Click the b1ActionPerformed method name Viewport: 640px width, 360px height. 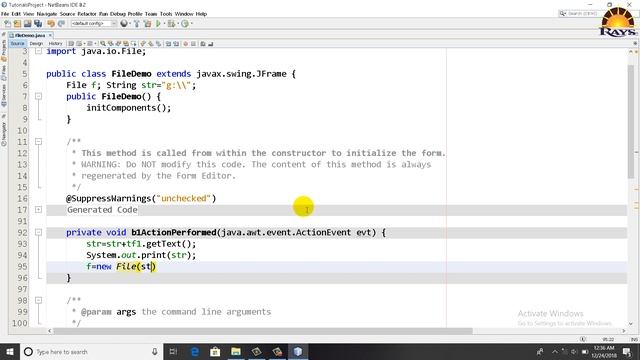coord(173,232)
